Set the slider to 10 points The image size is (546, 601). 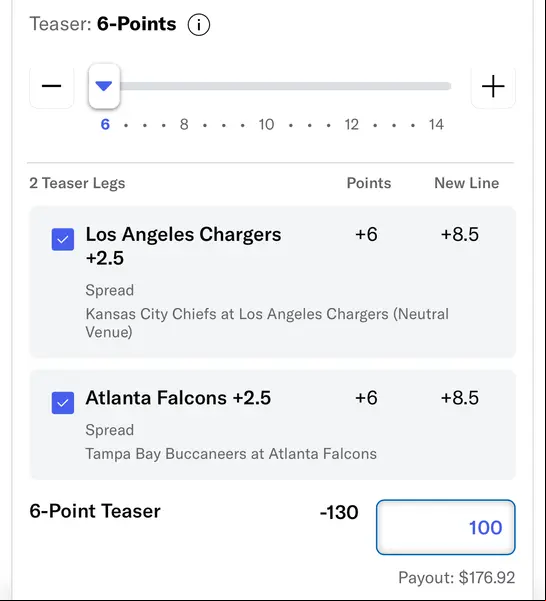tap(266, 125)
